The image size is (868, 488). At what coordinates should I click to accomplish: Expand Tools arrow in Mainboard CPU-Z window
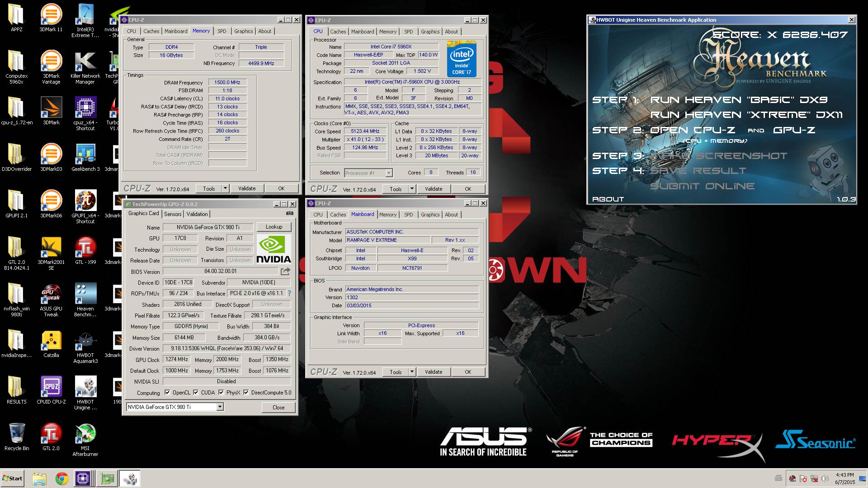tap(412, 372)
